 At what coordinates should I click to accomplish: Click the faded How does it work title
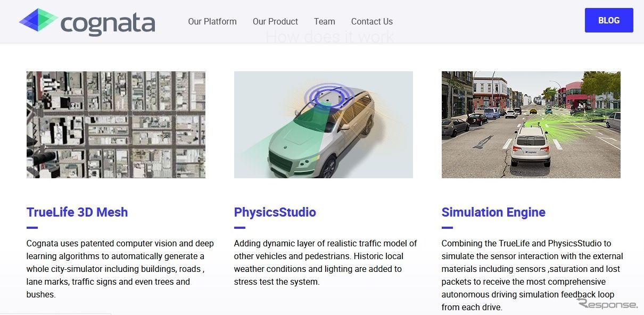pyautogui.click(x=329, y=37)
